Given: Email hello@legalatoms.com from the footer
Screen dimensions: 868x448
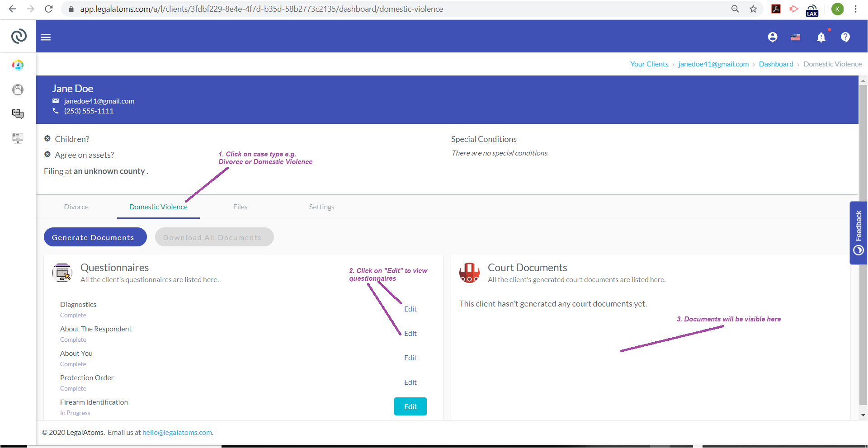Looking at the screenshot, I should coord(177,432).
